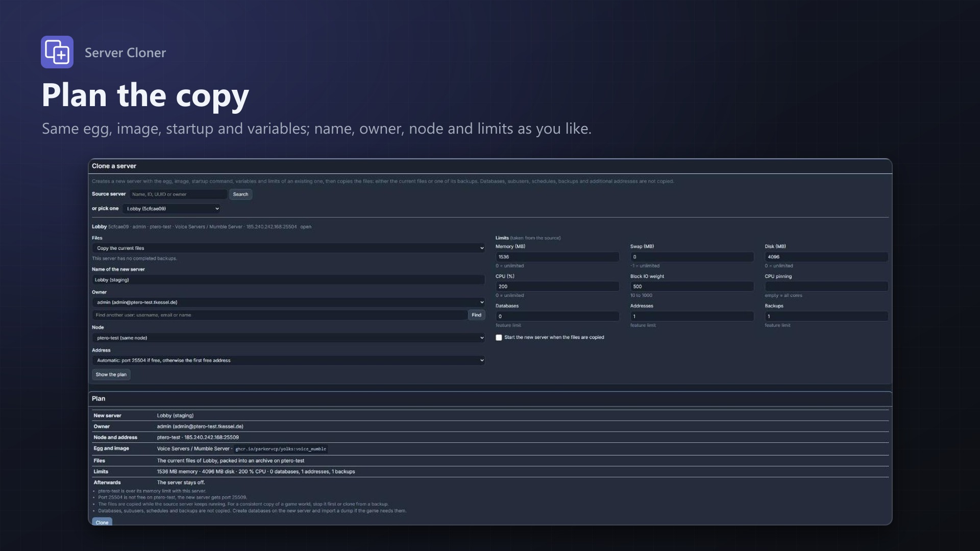This screenshot has height=551, width=980.
Task: Click the Server Cloner logo icon
Action: tap(57, 52)
